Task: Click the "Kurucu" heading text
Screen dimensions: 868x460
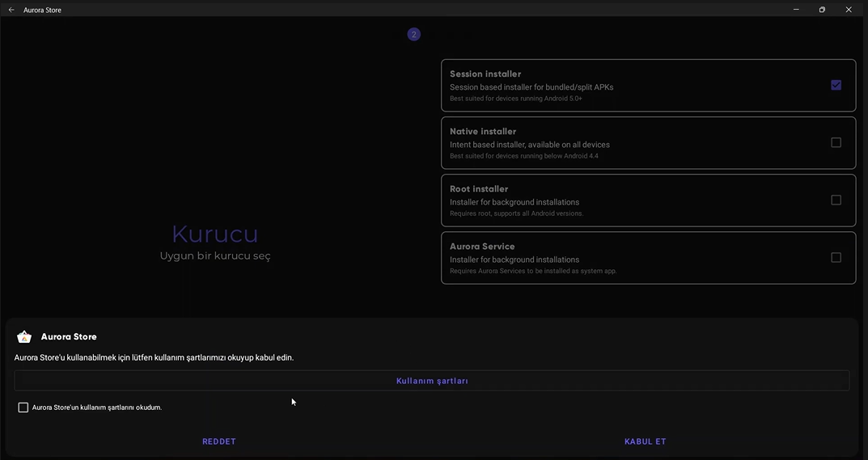Action: tap(215, 234)
